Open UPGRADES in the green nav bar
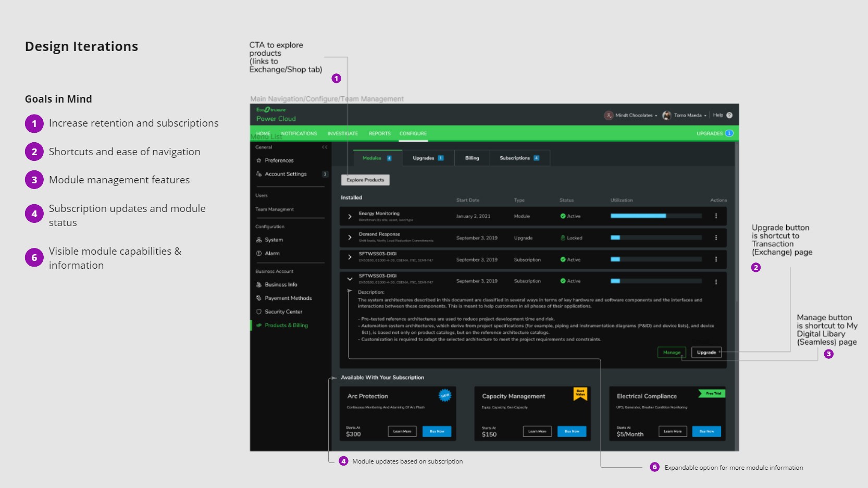 (x=715, y=134)
